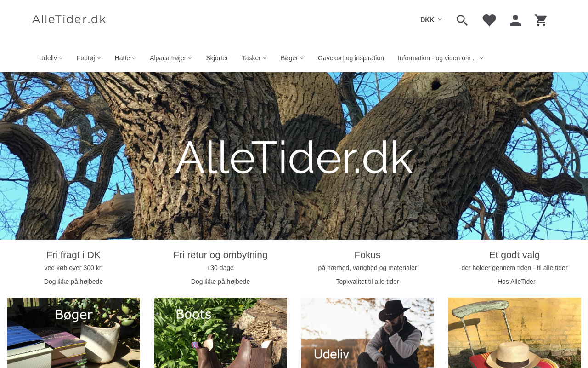The height and width of the screenshot is (368, 588).
Task: Open the Skjorter menu item
Action: point(217,58)
